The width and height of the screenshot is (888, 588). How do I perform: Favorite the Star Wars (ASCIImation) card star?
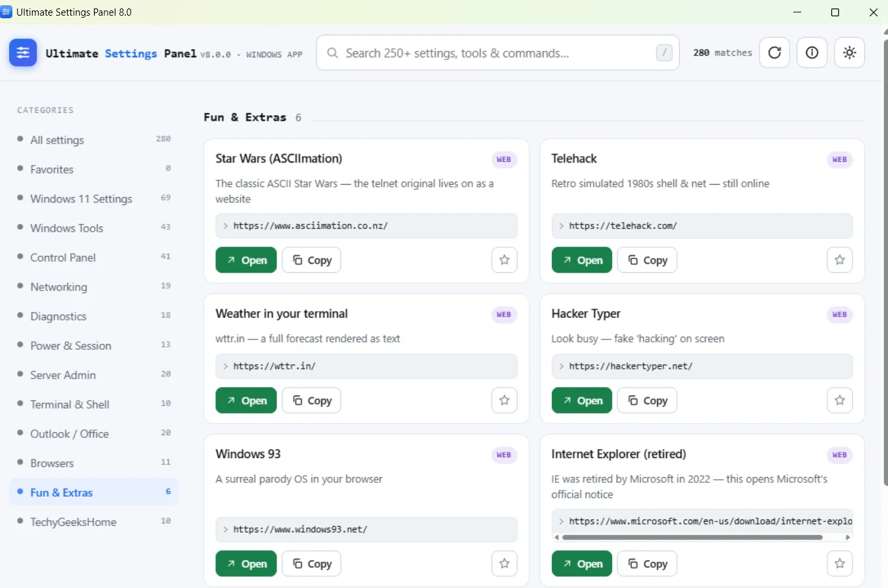(x=504, y=260)
